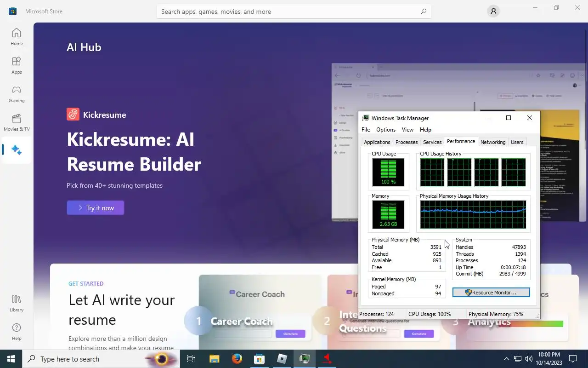Open the network tray icon
This screenshot has width=588, height=368.
coord(518,359)
